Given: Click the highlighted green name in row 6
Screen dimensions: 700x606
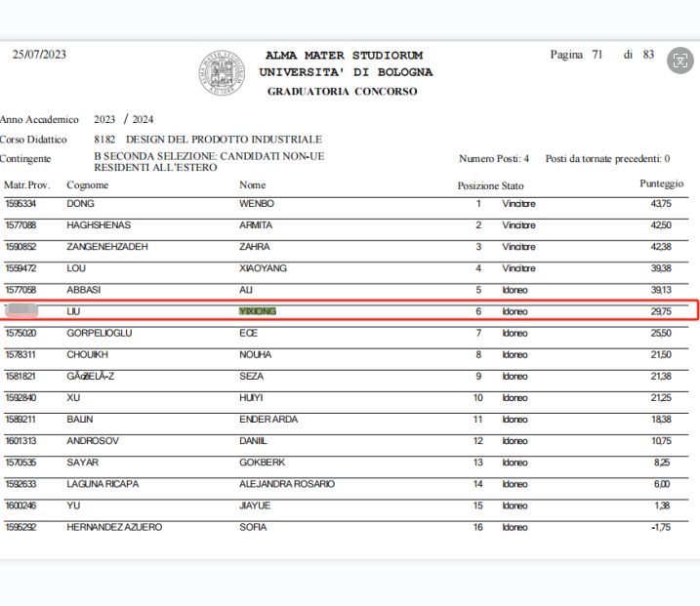Looking at the screenshot, I should click(258, 311).
